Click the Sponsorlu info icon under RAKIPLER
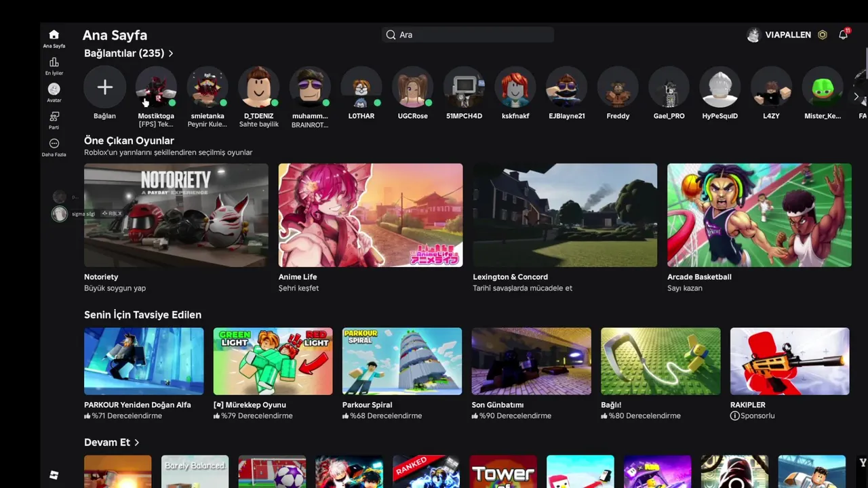 point(734,415)
